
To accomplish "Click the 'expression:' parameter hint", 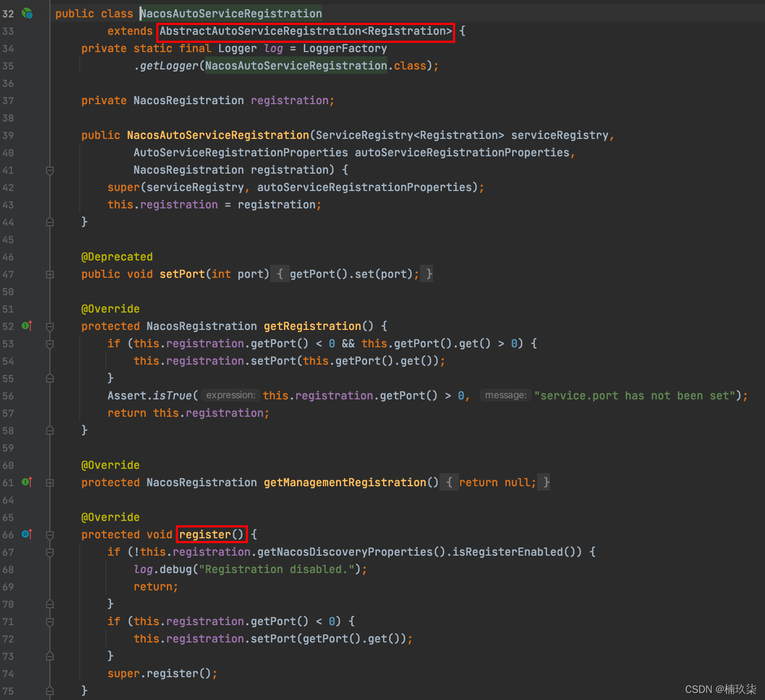I will [x=231, y=396].
